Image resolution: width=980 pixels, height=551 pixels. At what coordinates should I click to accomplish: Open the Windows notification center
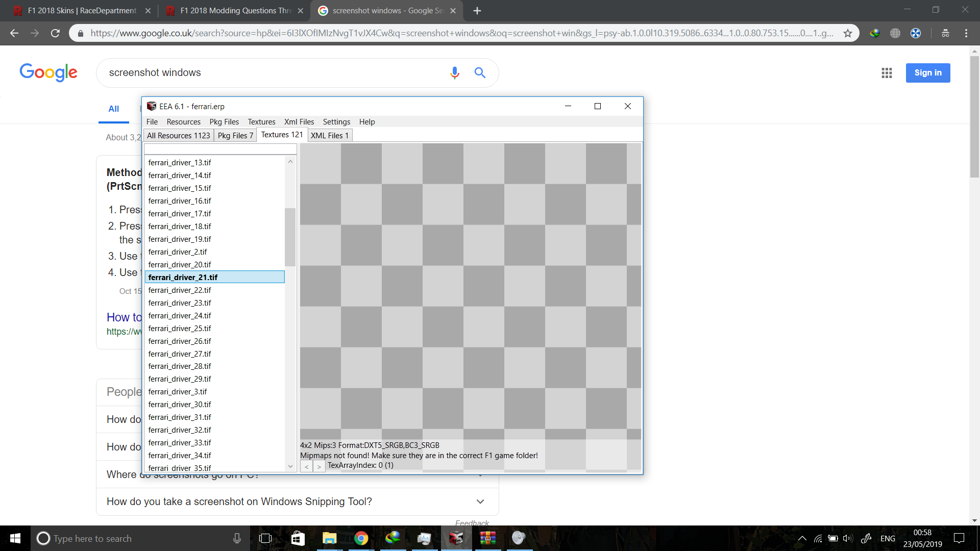959,538
